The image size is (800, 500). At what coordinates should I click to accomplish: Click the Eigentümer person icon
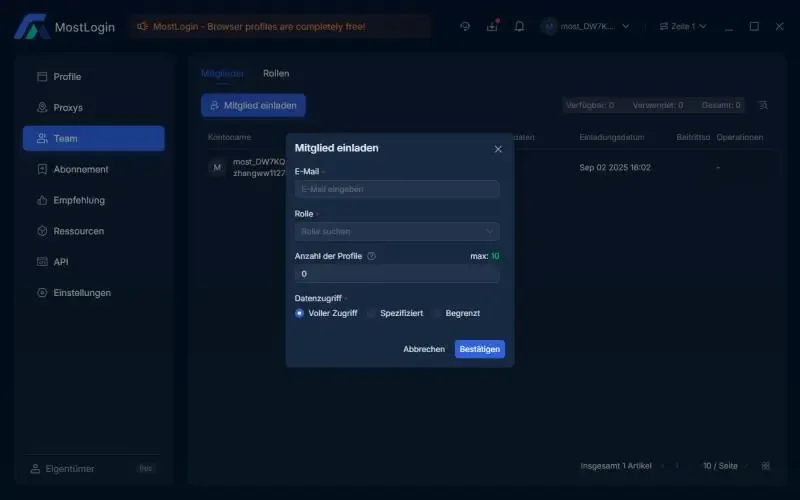(35, 468)
